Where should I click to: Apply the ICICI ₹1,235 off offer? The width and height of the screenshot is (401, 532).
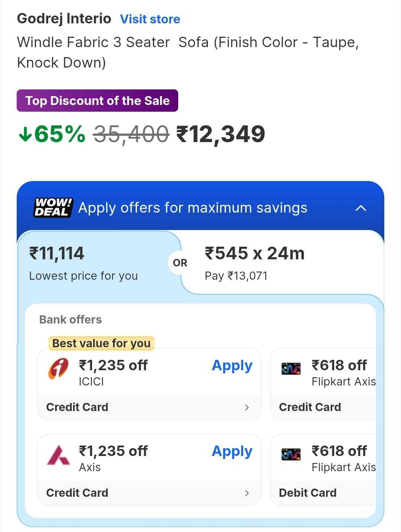[x=232, y=366]
